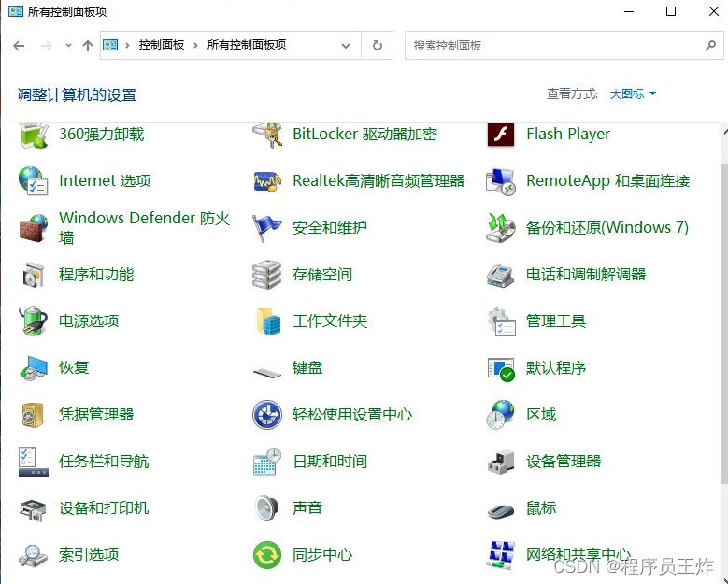Maximize the 所有控制面板项 window
The width and height of the screenshot is (728, 584).
[x=671, y=11]
